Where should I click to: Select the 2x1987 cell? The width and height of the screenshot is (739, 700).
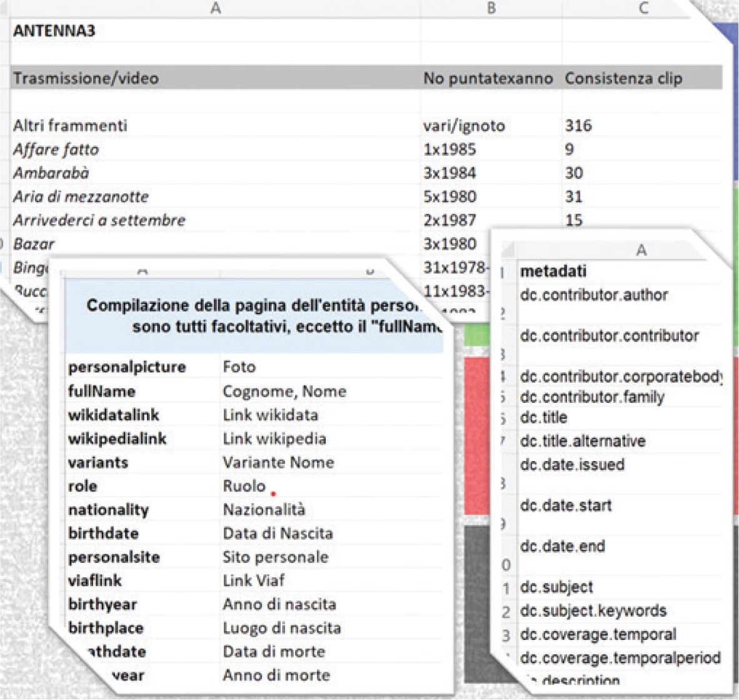(491, 220)
